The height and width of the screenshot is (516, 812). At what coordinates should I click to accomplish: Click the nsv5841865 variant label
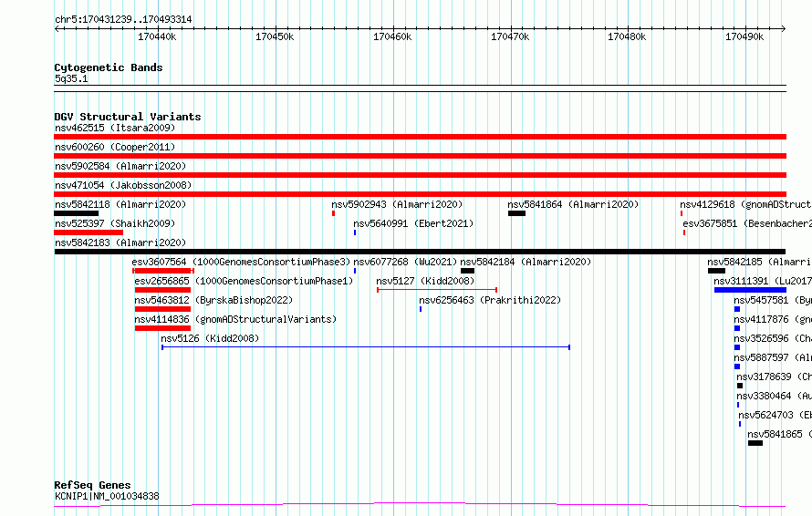coord(779,434)
